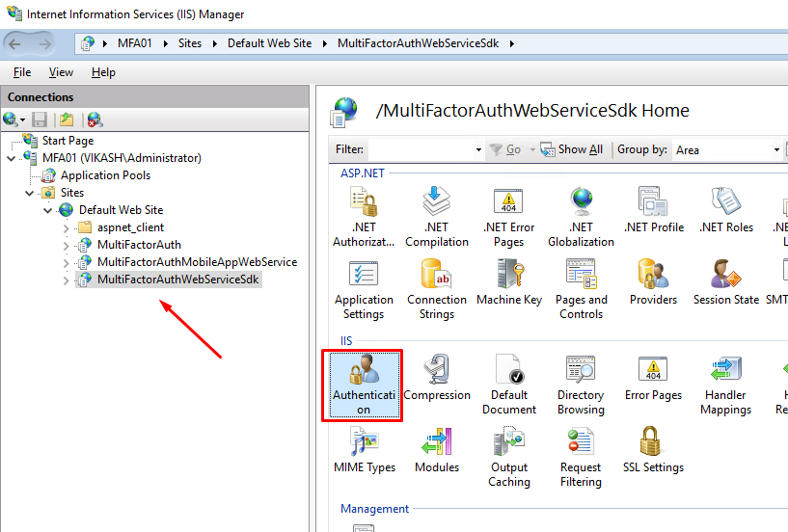Click the Delete Connection icon
This screenshot has width=788, height=532.
click(95, 120)
